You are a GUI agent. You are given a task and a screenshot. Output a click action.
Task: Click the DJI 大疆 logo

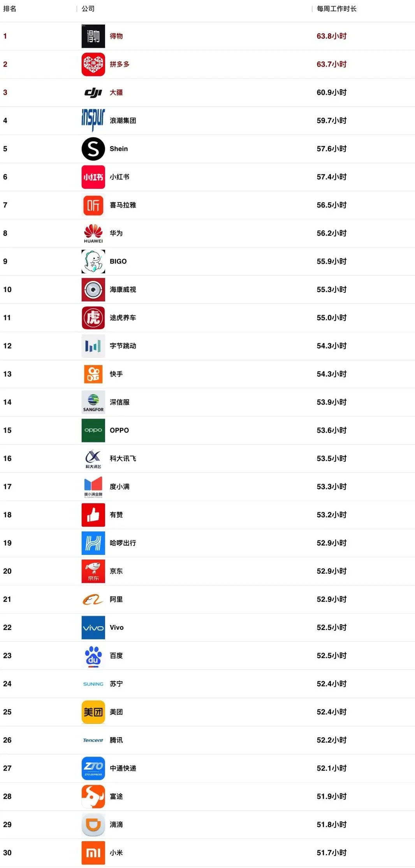click(x=93, y=92)
